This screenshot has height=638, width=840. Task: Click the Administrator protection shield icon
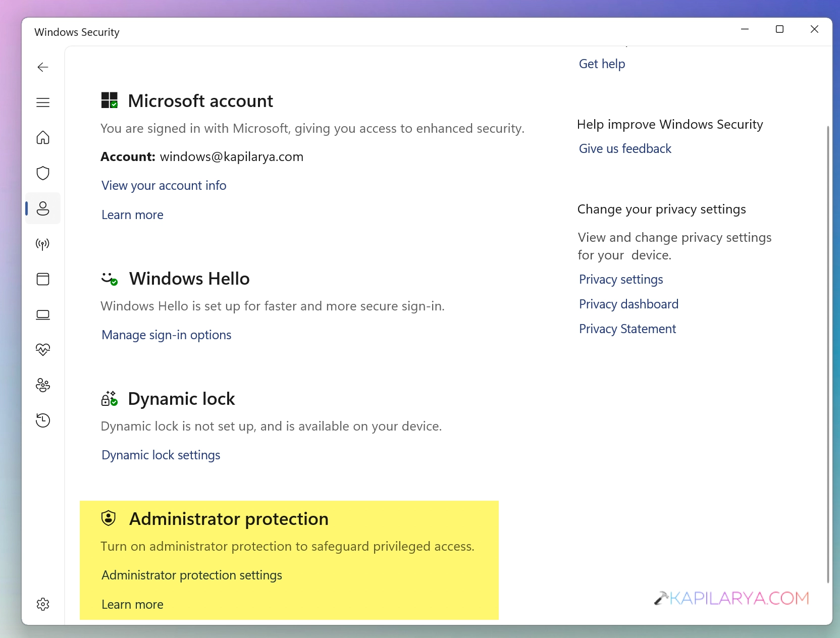pos(109,518)
